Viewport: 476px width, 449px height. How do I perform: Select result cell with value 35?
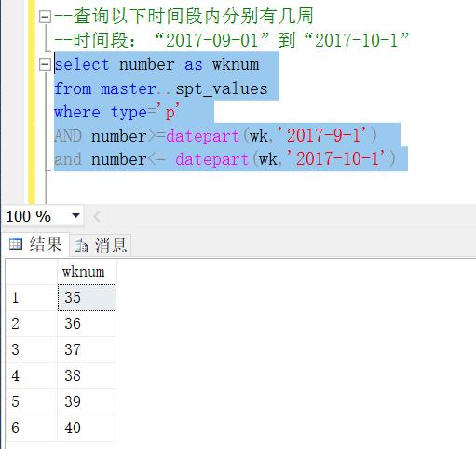pyautogui.click(x=87, y=297)
